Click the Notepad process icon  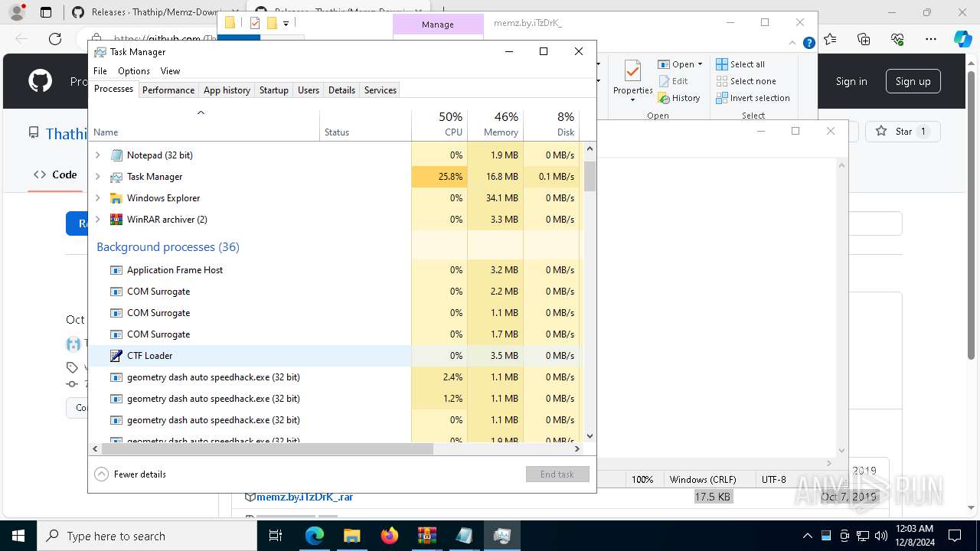pos(116,155)
